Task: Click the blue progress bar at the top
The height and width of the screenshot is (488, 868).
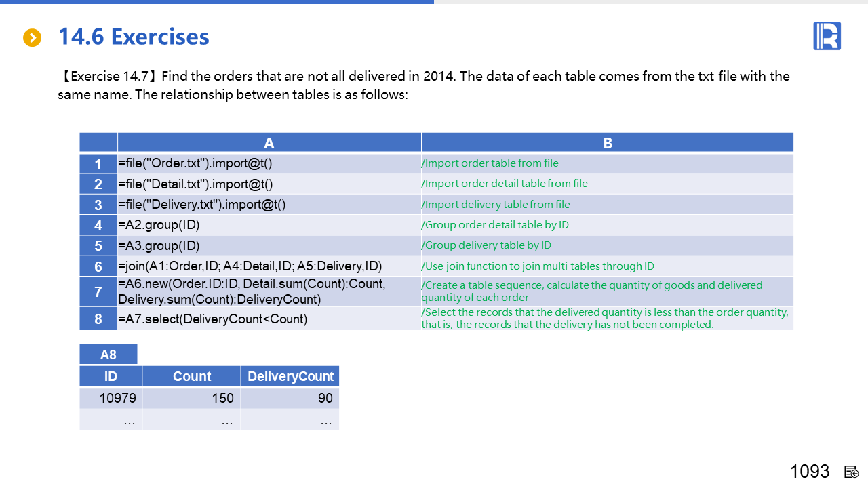Action: (x=217, y=2)
